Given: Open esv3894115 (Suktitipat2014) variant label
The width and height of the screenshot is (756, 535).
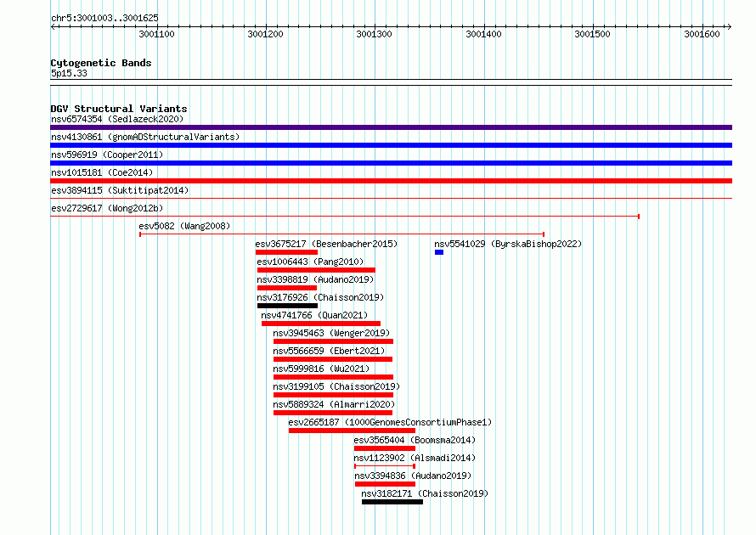Looking at the screenshot, I should point(120,190).
